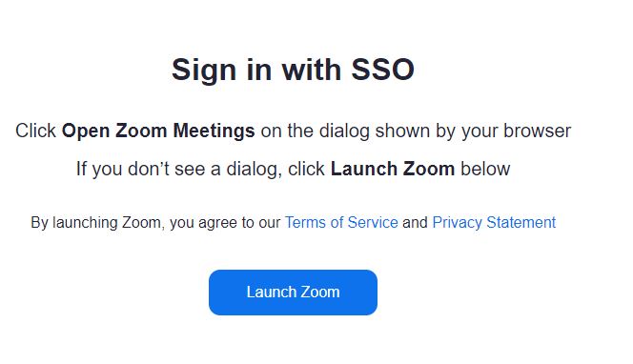
Task: Click the word Statement in the privacy link
Action: (x=521, y=222)
